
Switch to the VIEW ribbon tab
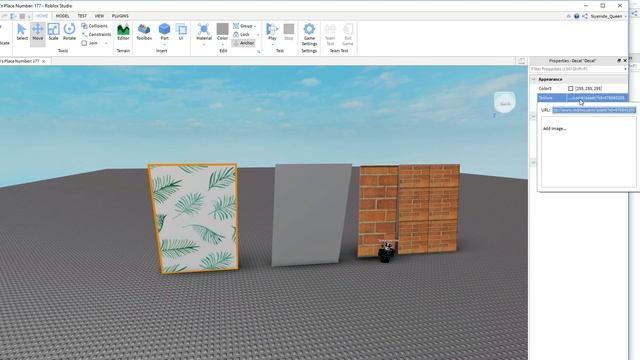click(x=99, y=16)
